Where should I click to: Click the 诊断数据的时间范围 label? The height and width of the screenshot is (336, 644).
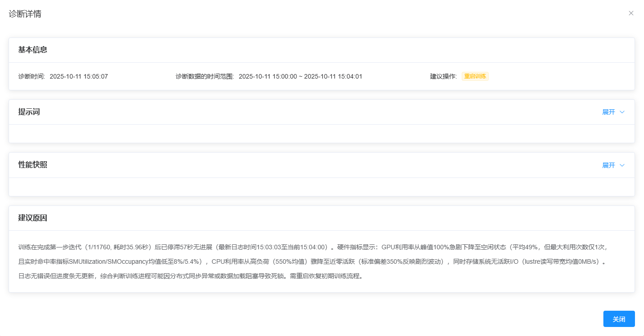point(204,76)
